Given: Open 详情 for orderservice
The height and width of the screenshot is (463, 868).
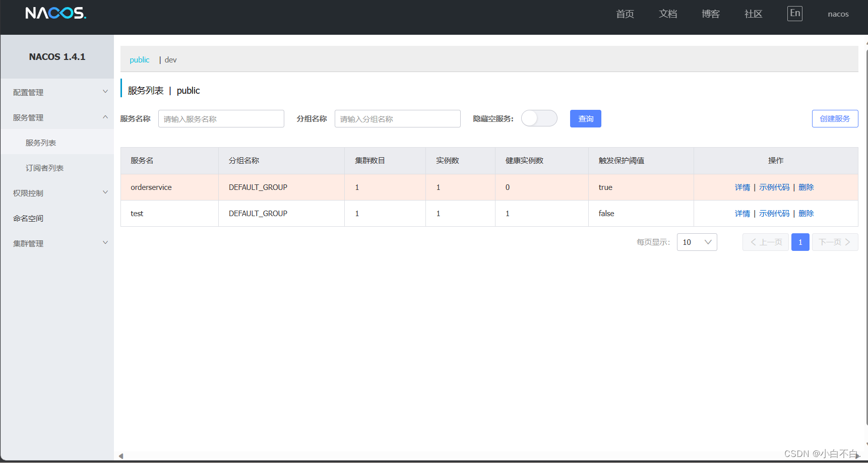Looking at the screenshot, I should [x=742, y=187].
